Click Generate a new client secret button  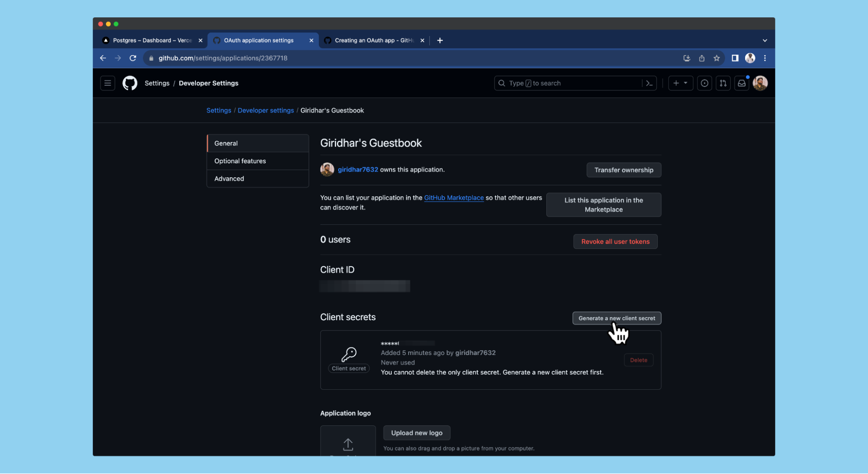617,318
